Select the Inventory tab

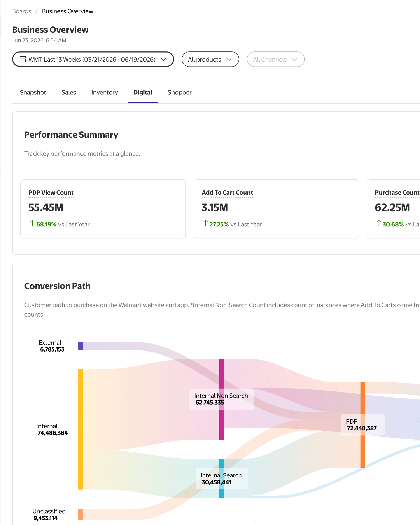click(x=105, y=92)
